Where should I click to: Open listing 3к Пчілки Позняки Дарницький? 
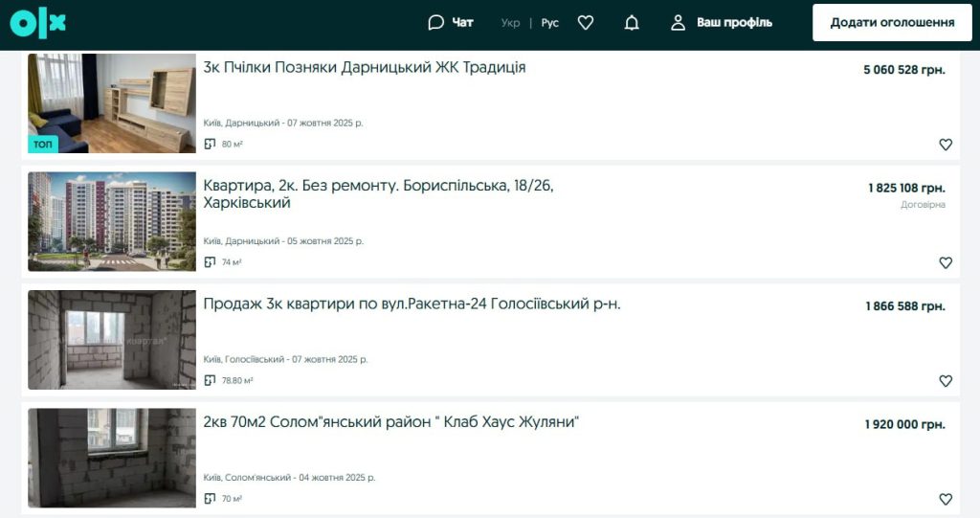click(365, 68)
